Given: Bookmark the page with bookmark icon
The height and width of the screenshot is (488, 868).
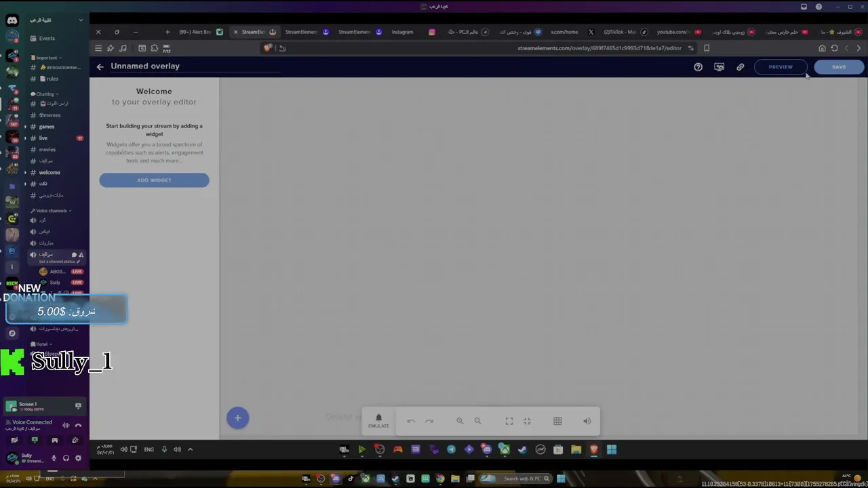Looking at the screenshot, I should tap(707, 48).
